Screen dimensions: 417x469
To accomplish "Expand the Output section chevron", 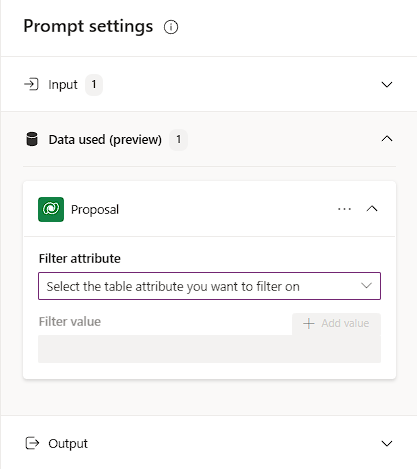I will click(387, 443).
